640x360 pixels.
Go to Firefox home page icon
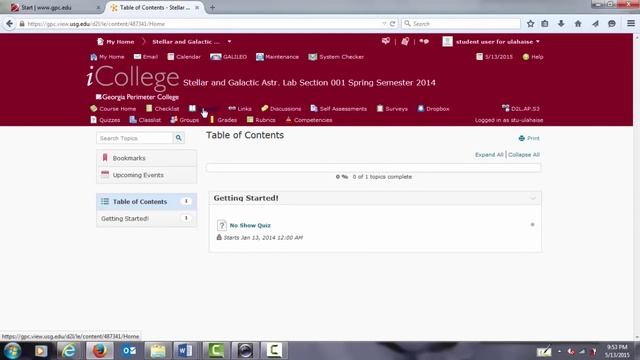pyautogui.click(x=578, y=24)
